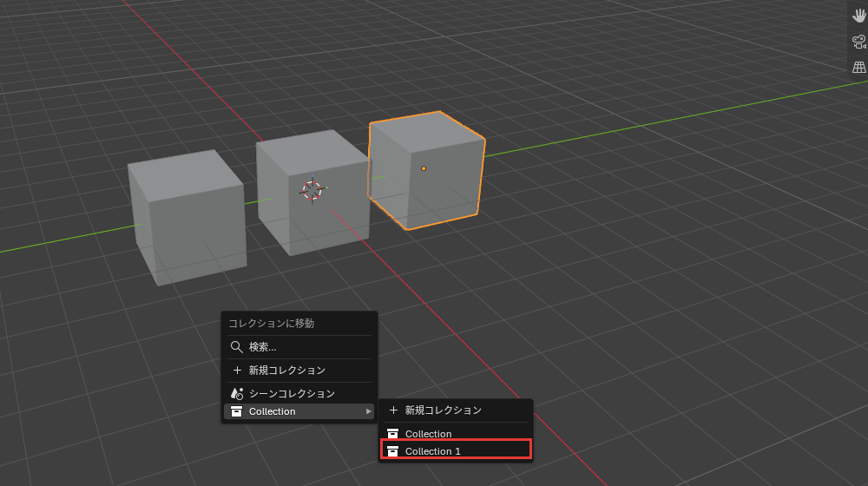The width and height of the screenshot is (868, 486).
Task: Click the selected cube's origin dot
Action: [x=424, y=168]
